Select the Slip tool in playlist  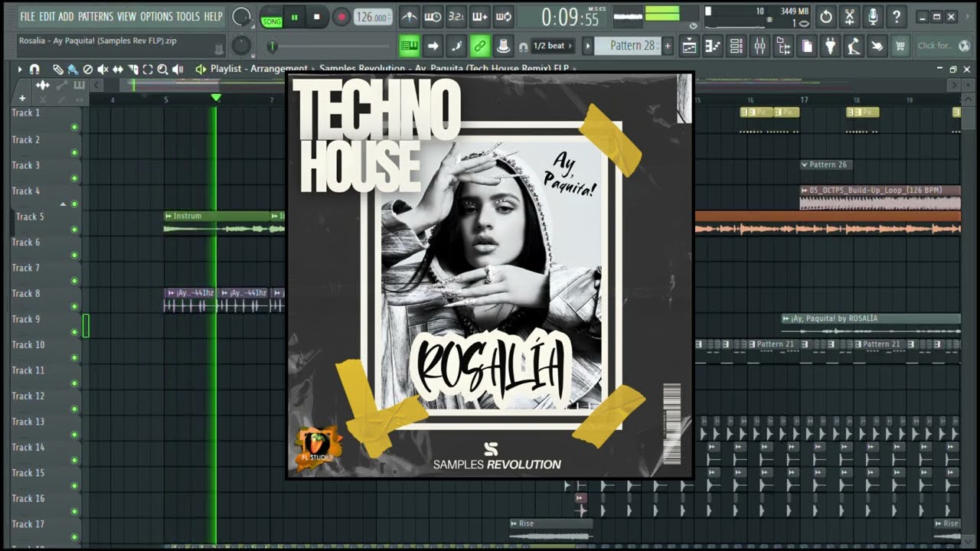(118, 69)
